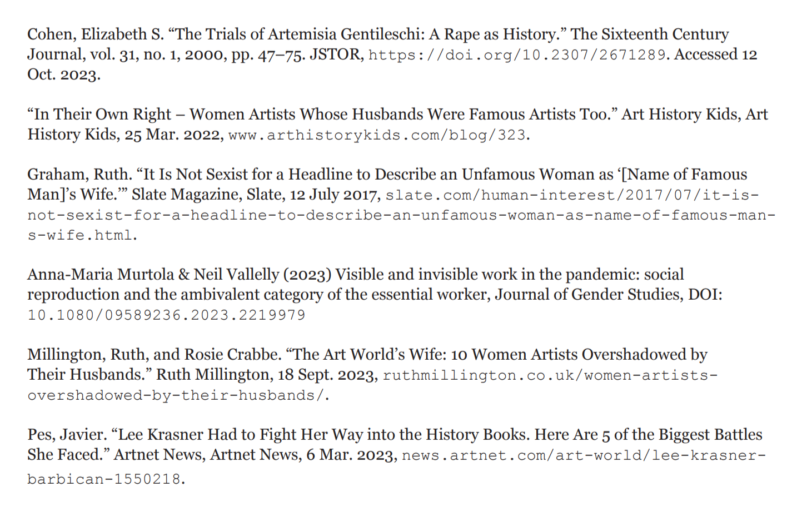Screen dimensions: 812x516
Task: Click the names Anna-Maria Murtola & Neil Vallelly
Action: (153, 275)
